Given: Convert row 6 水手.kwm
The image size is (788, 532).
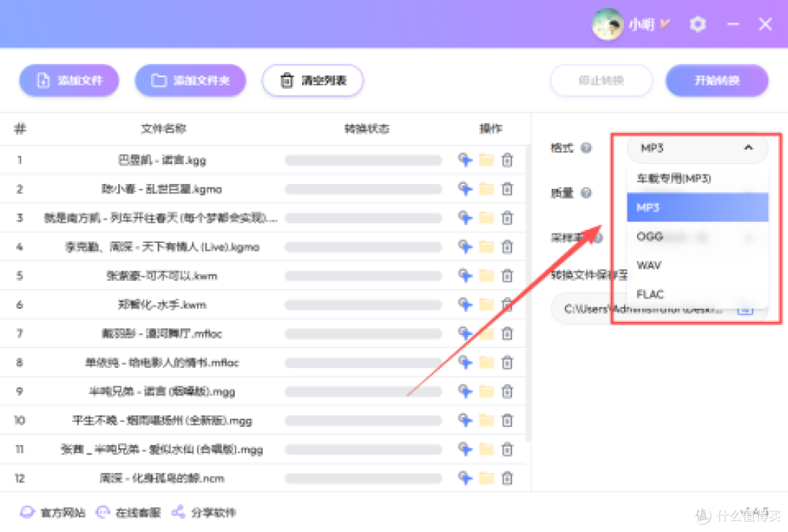Looking at the screenshot, I should pyautogui.click(x=465, y=304).
